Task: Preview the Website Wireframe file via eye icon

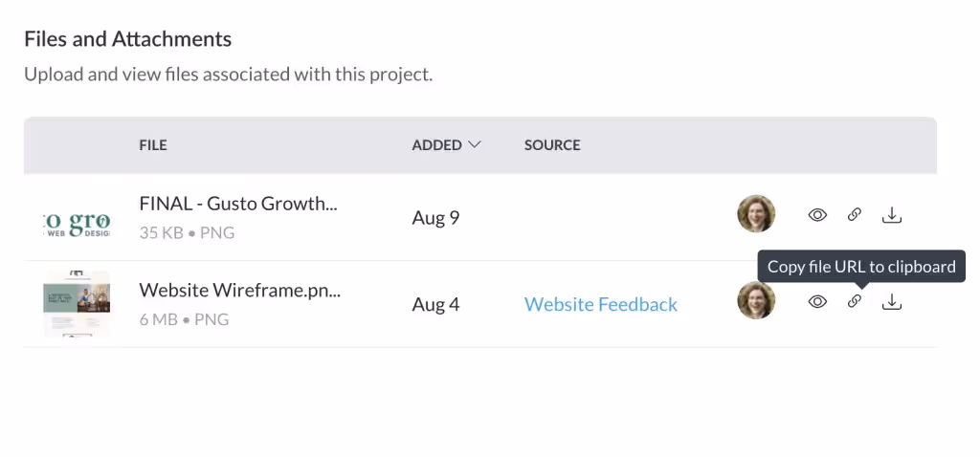Action: click(x=817, y=302)
